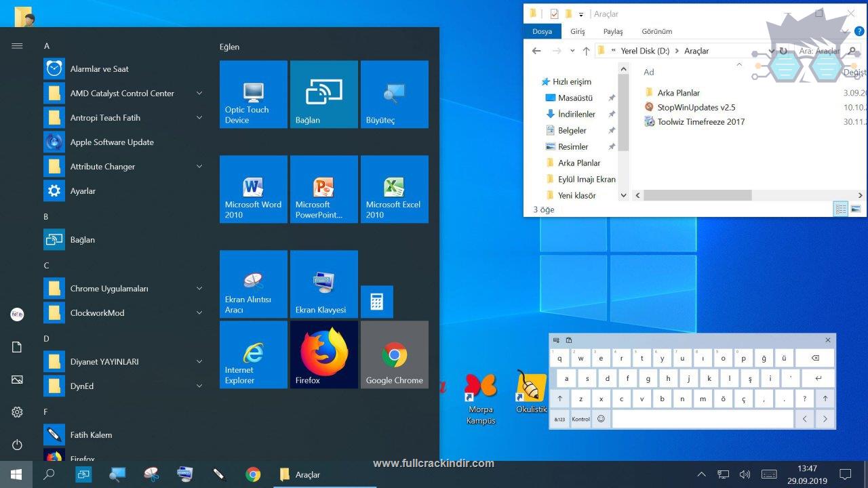Open Microsoft Excel 2010 tile

pos(395,189)
